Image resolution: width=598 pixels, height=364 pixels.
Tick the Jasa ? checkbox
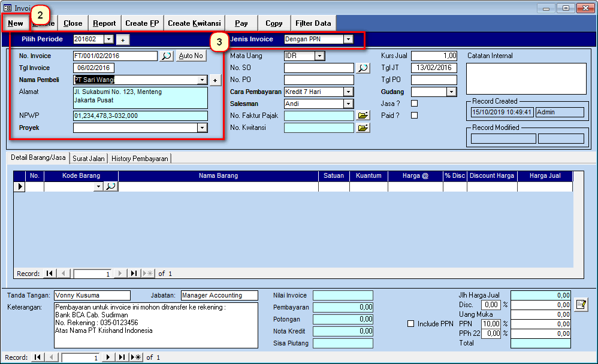[x=414, y=104]
